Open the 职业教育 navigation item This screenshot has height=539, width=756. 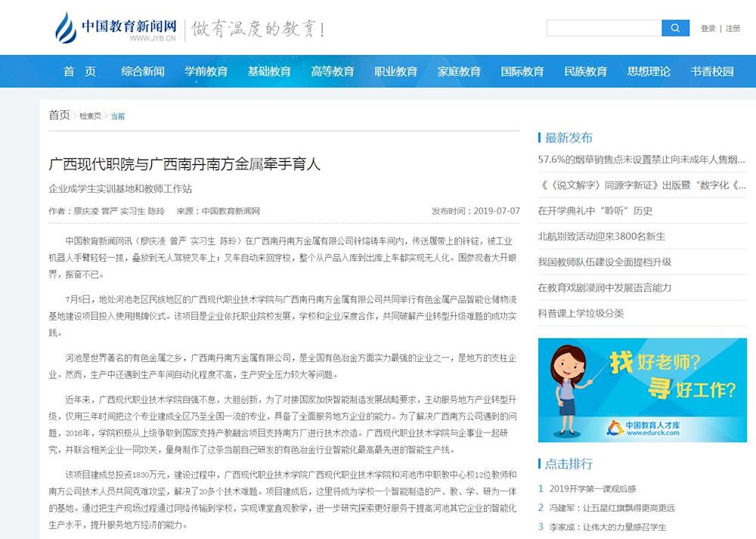click(396, 71)
